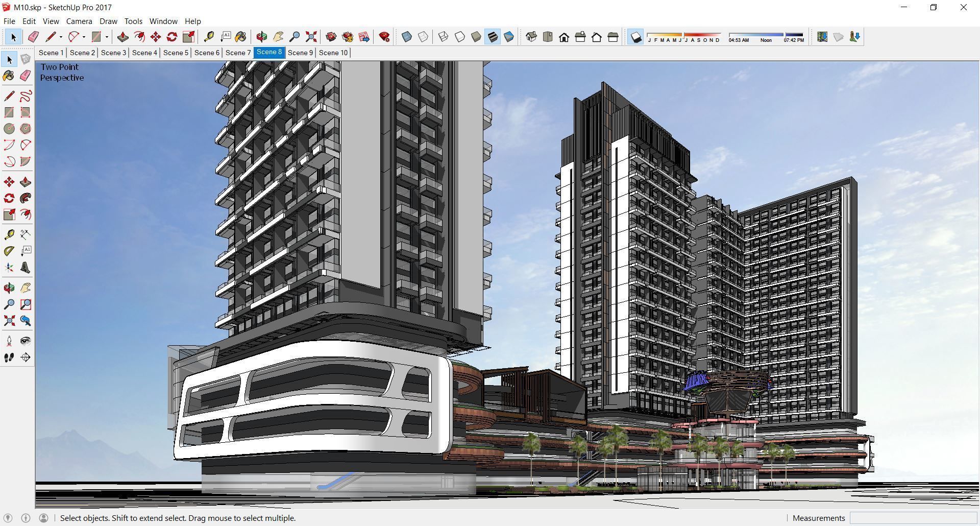
Task: Switch to Shaded style
Action: click(x=476, y=37)
